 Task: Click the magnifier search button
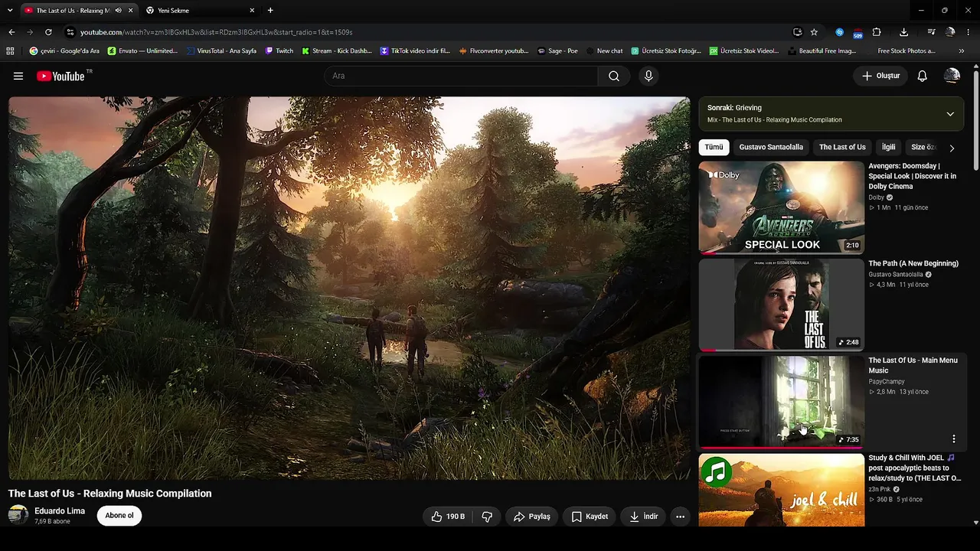click(614, 76)
